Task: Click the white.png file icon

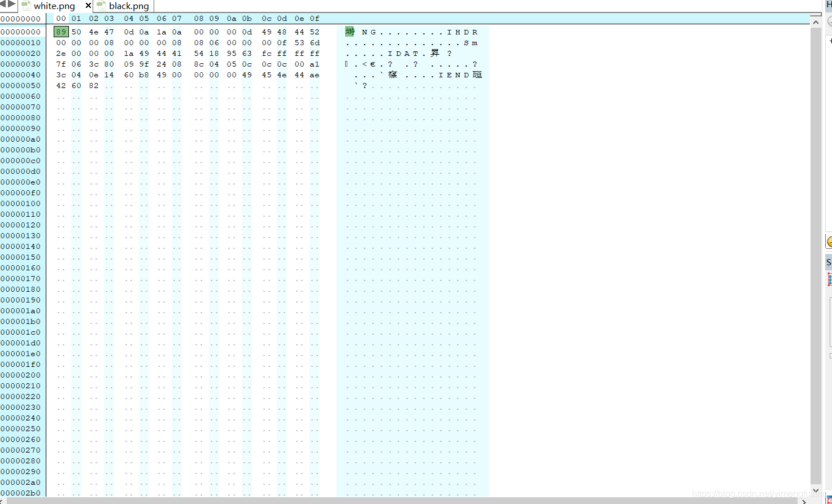Action: coord(26,6)
